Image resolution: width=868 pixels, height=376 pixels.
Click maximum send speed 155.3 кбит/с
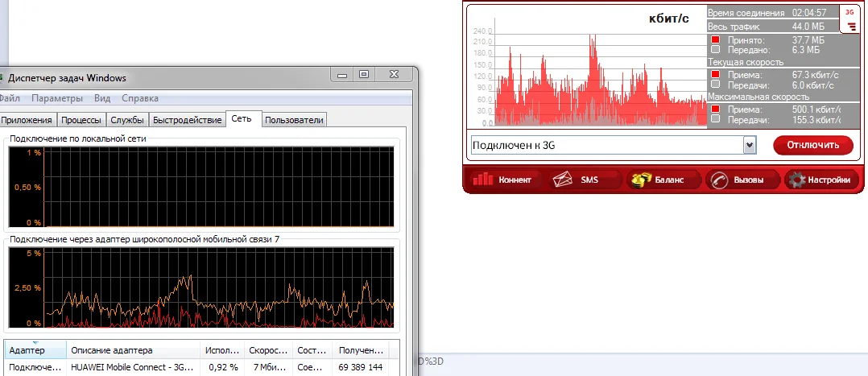[x=816, y=120]
